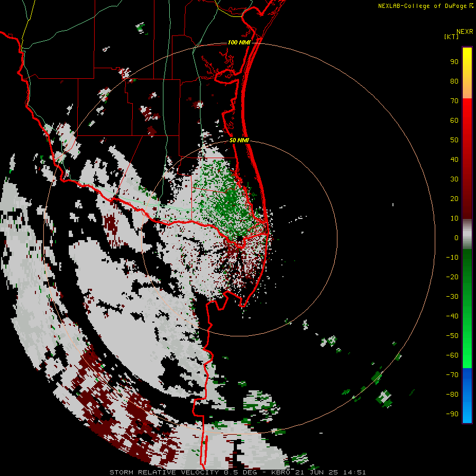
Task: Click the 90 value on velocity scale
Action: click(454, 62)
